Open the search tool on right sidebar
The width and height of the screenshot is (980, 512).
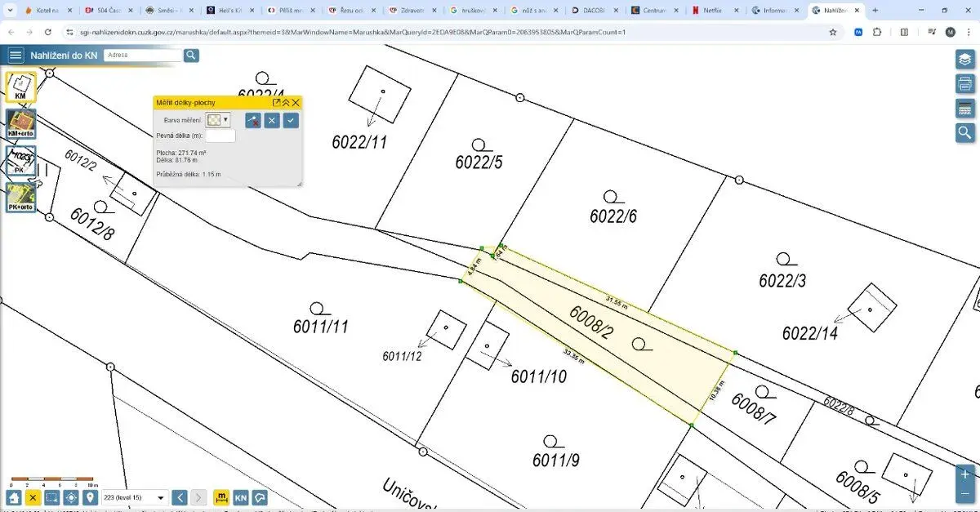965,133
